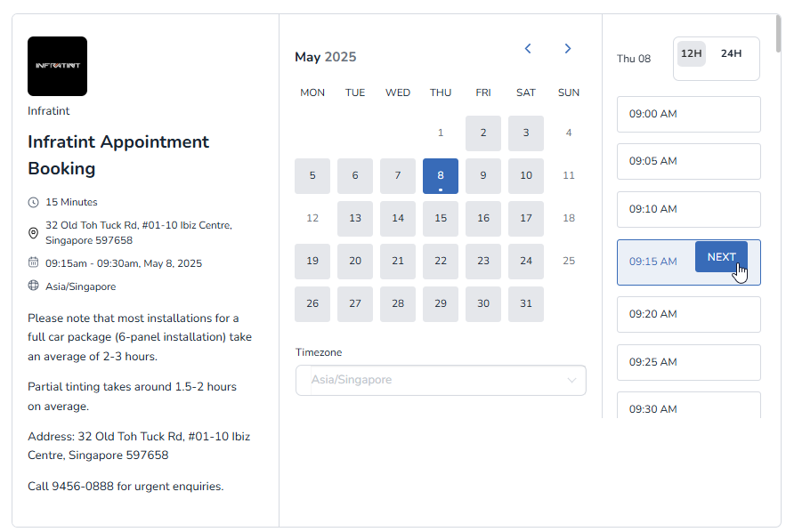786x532 pixels.
Task: Pick May 6 on calendar
Action: [355, 176]
